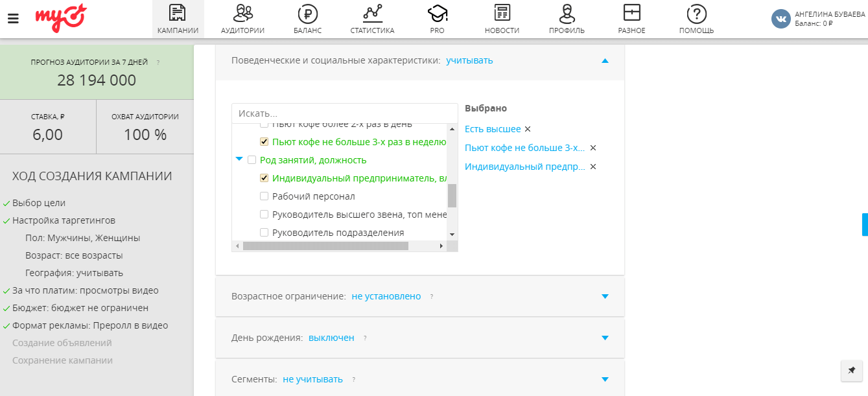Click the pin icon at bottom right

tap(851, 371)
